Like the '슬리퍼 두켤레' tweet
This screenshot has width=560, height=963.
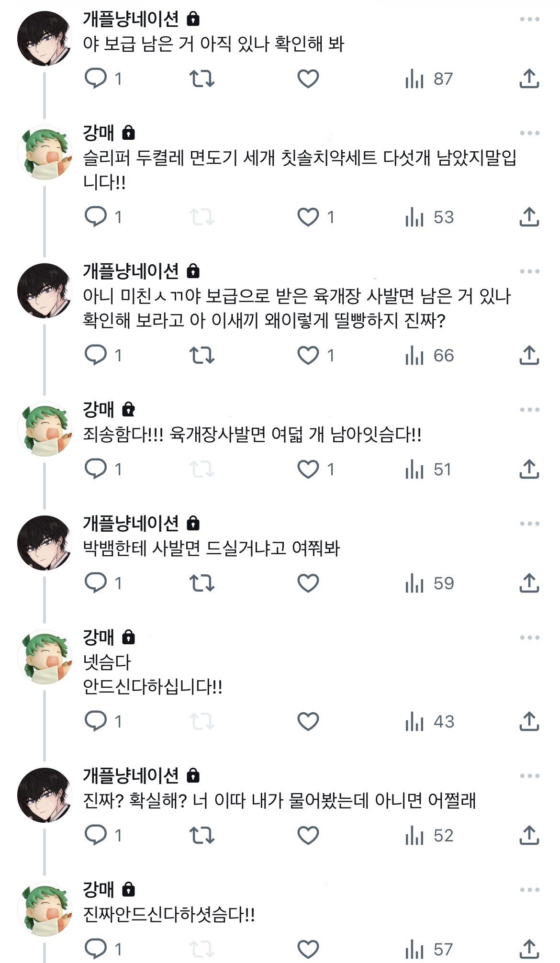pyautogui.click(x=308, y=217)
